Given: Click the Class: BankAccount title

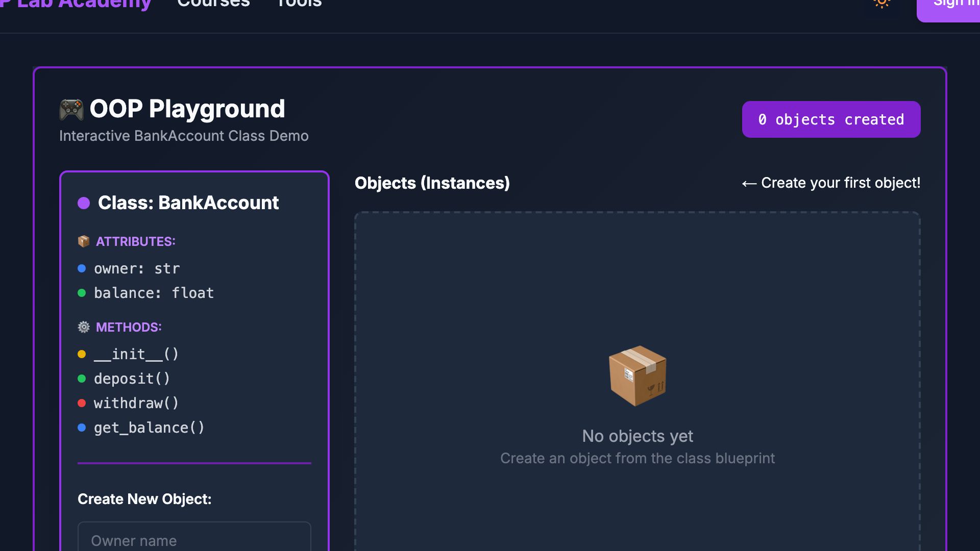Looking at the screenshot, I should tap(188, 203).
